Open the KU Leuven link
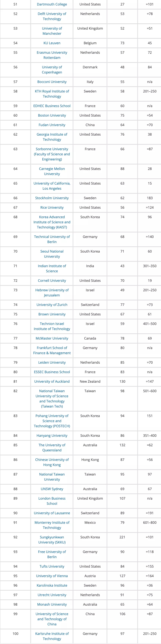 click(52, 43)
